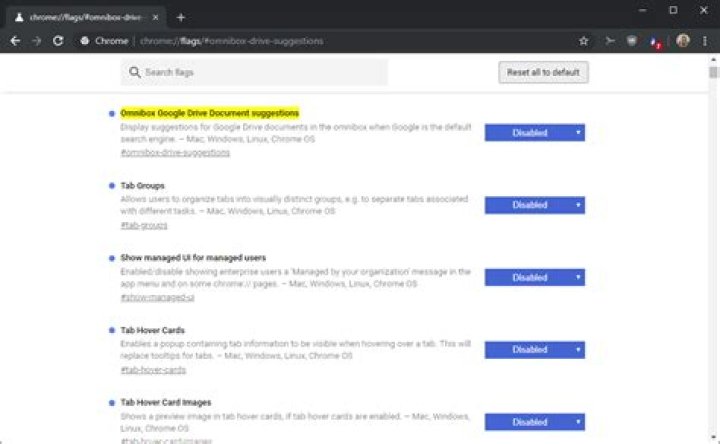Follow the #show-managed-ui anchor link
Viewport: 720px width, 444px height.
(157, 297)
